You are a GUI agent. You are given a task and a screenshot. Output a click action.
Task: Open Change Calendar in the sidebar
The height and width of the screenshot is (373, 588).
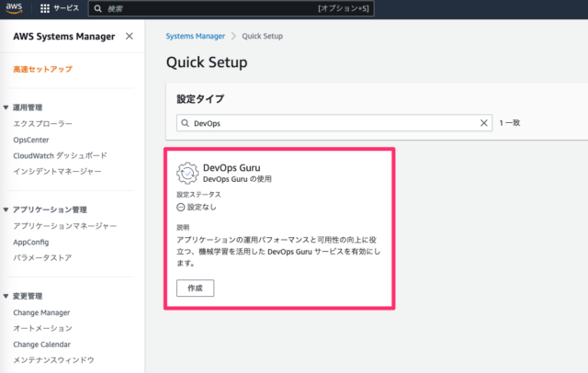(42, 345)
